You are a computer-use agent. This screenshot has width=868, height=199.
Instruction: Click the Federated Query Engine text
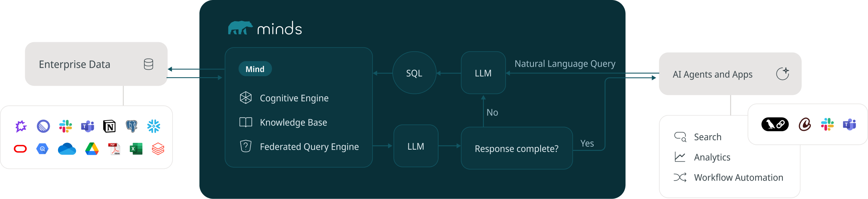click(x=309, y=147)
